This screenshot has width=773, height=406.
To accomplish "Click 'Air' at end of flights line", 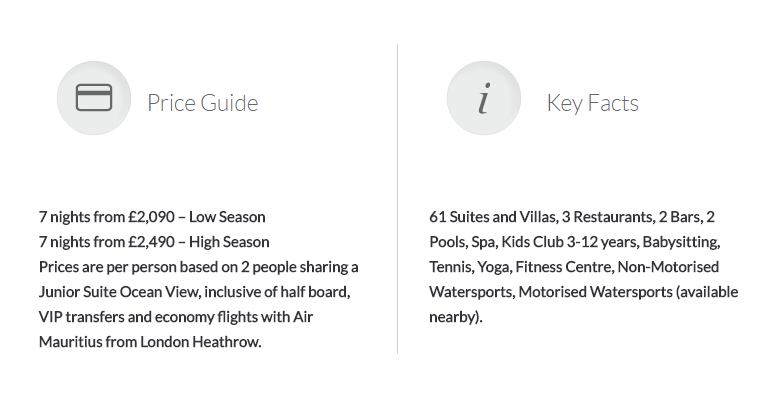I will pyautogui.click(x=303, y=317).
